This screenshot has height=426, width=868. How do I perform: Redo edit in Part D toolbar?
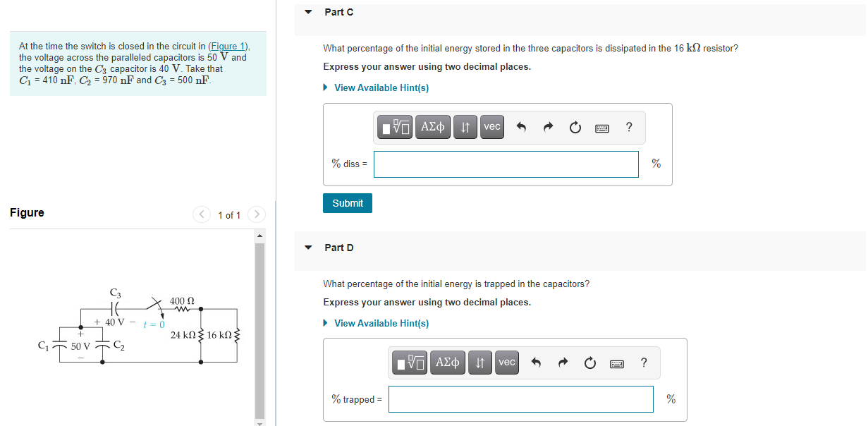point(563,363)
